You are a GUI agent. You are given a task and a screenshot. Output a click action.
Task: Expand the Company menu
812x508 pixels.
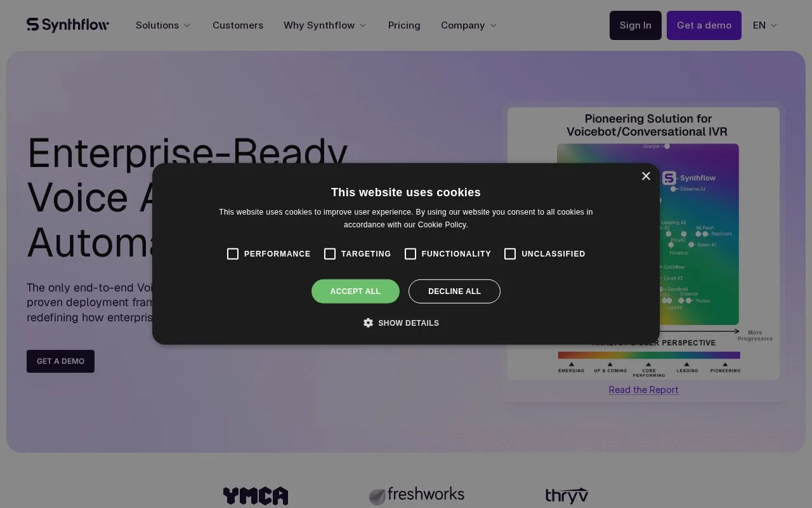coord(469,25)
